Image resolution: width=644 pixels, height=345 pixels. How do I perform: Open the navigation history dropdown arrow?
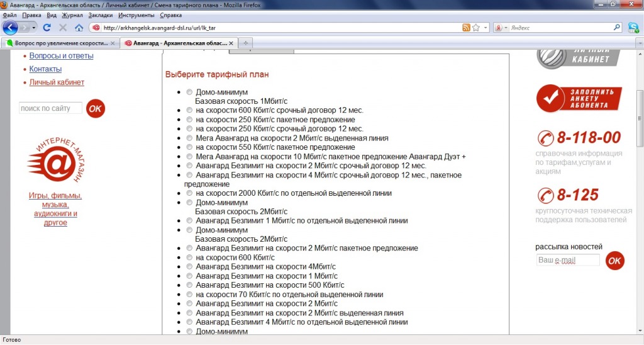coord(34,28)
